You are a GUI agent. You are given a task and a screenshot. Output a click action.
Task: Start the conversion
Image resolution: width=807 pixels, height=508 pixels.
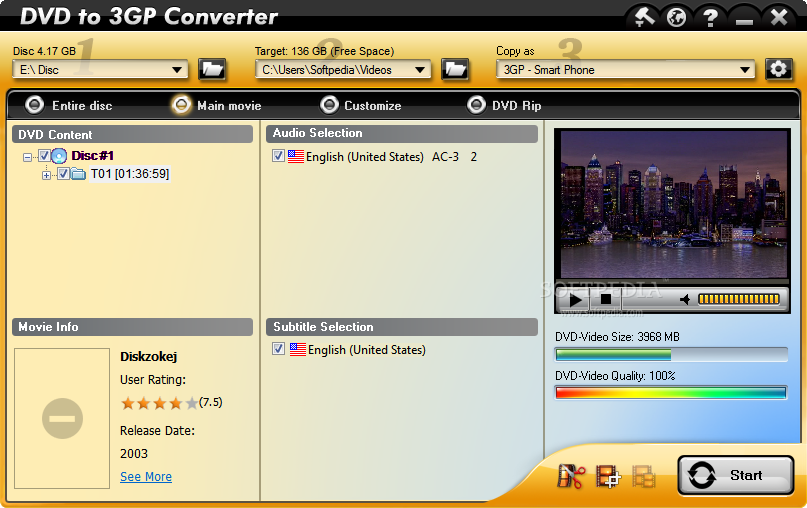pos(735,475)
